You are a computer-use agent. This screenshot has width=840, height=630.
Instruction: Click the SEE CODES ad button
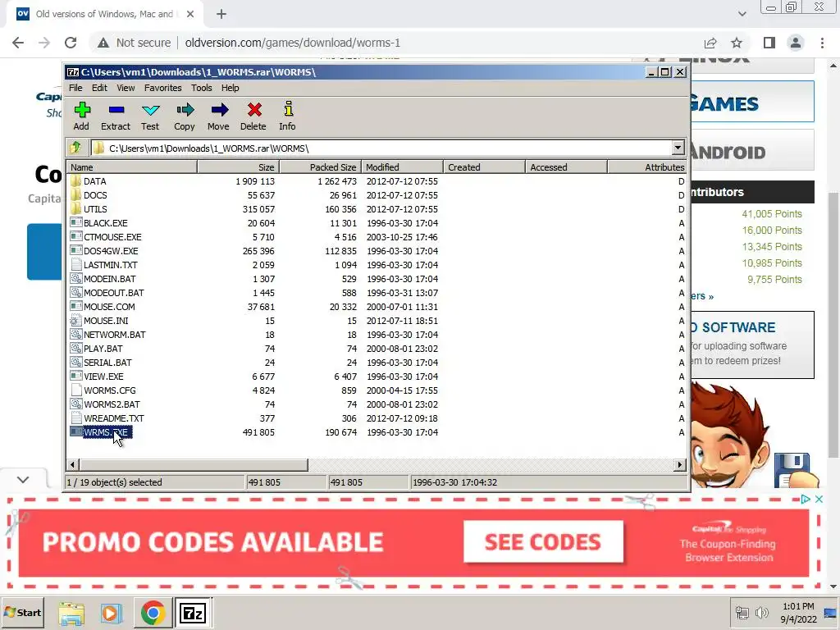pyautogui.click(x=543, y=541)
